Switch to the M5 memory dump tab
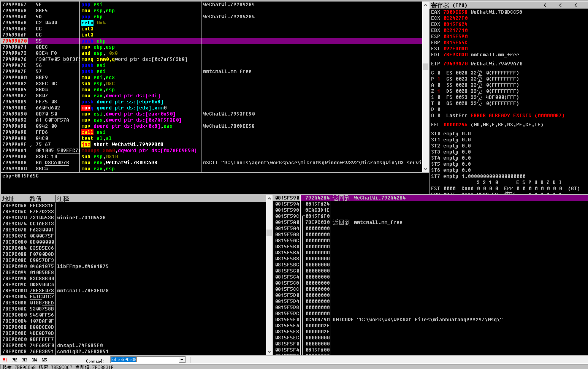This screenshot has height=369, width=588. (x=44, y=359)
